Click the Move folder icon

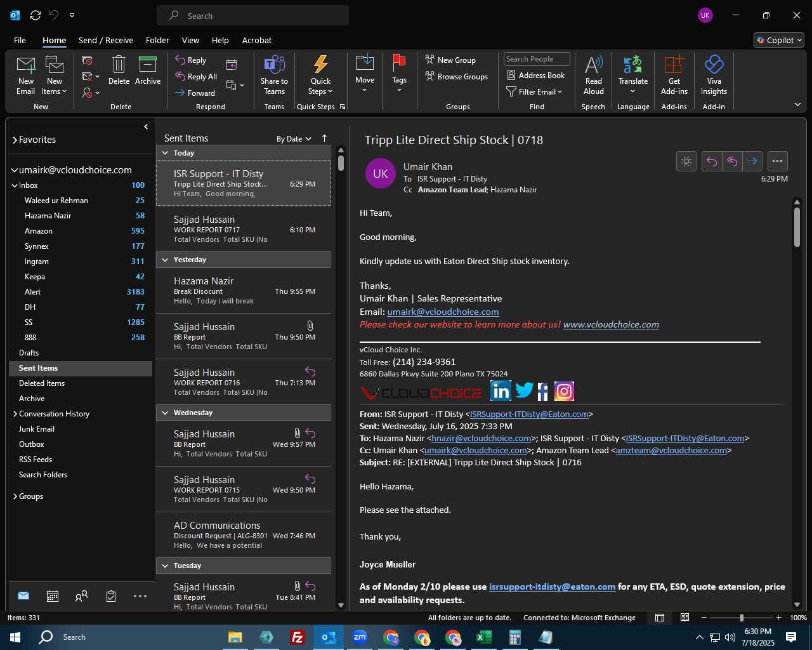(x=365, y=63)
